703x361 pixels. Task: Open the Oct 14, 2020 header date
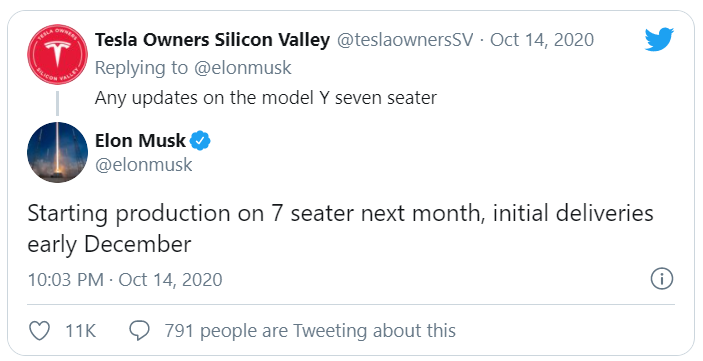[542, 40]
